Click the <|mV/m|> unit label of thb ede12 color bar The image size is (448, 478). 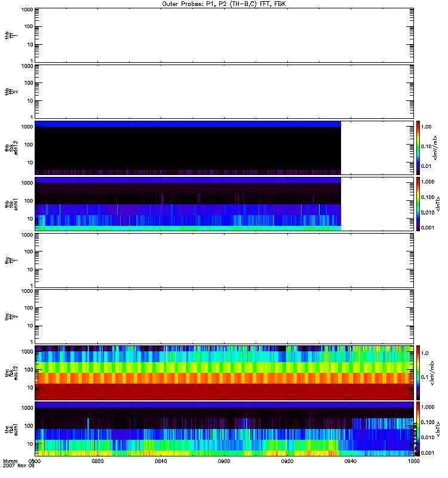(435, 148)
